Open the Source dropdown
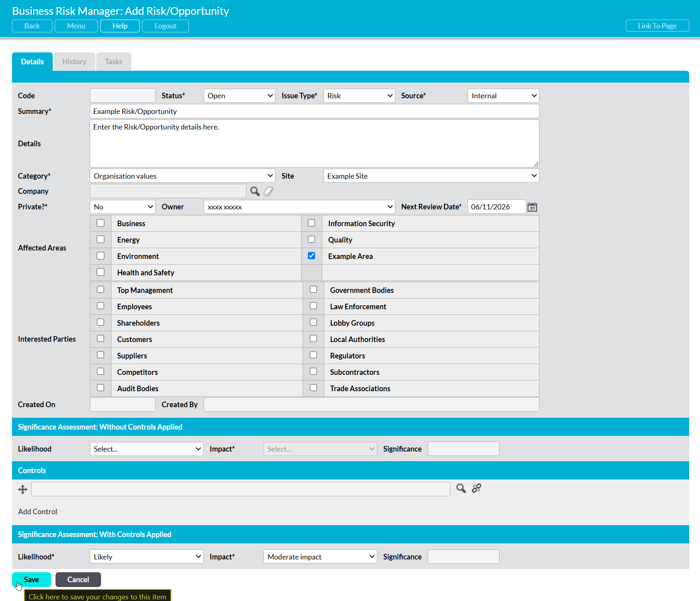The width and height of the screenshot is (700, 601). click(503, 96)
